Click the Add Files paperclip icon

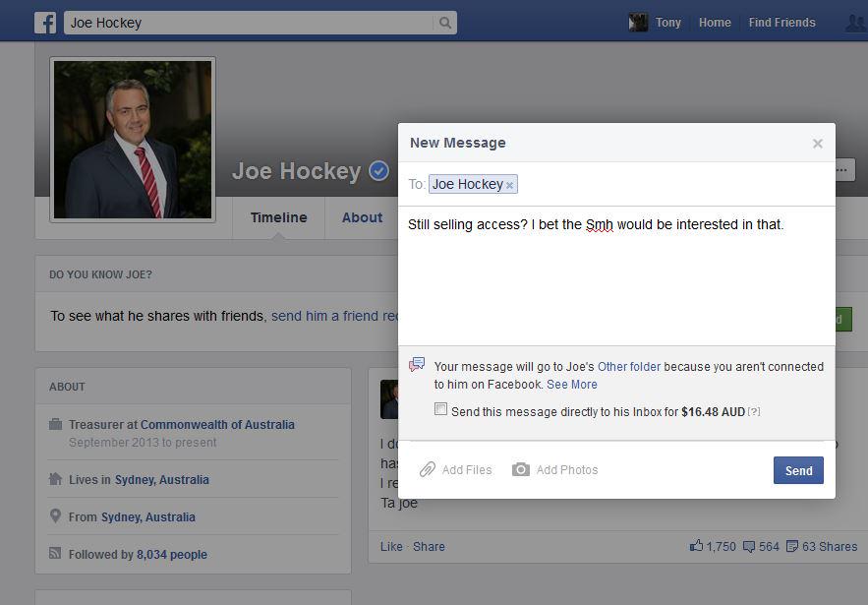428,470
